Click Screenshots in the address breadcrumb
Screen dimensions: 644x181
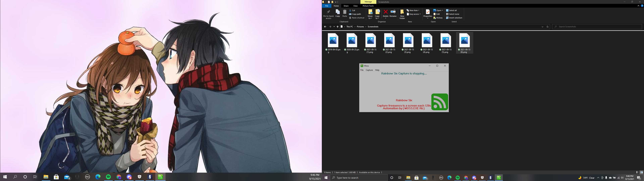pos(373,27)
